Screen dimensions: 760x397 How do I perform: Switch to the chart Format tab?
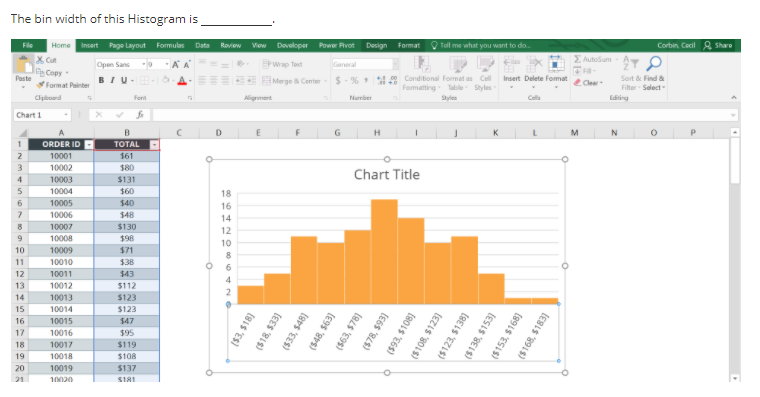coord(409,45)
